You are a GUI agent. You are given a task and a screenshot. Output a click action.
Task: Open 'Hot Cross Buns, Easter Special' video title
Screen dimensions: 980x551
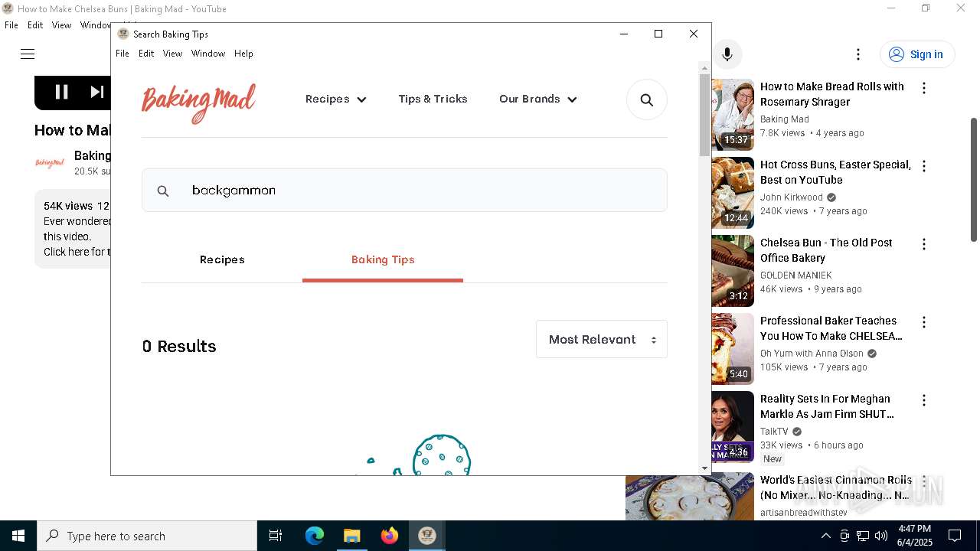(835, 172)
